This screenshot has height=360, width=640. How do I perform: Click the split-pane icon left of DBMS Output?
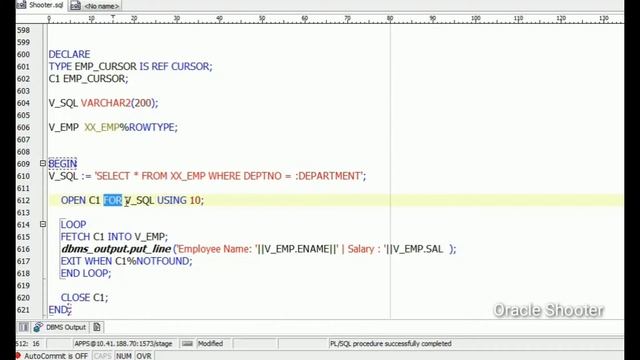coord(24,327)
